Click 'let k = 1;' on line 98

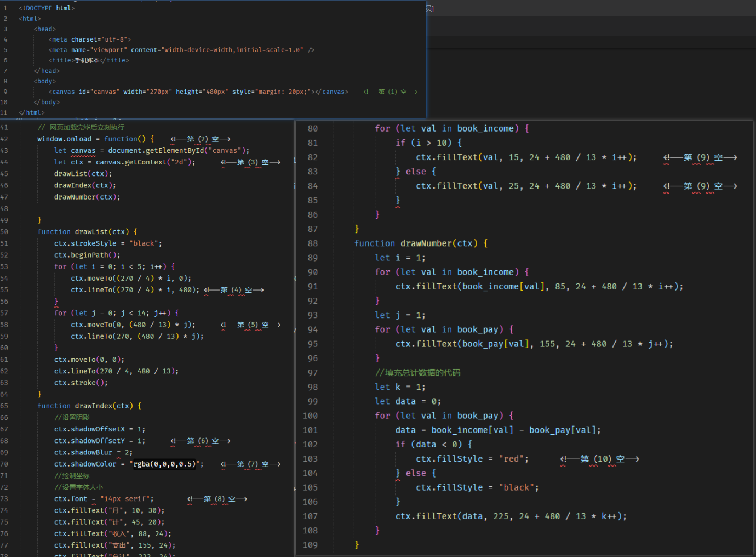(x=400, y=387)
